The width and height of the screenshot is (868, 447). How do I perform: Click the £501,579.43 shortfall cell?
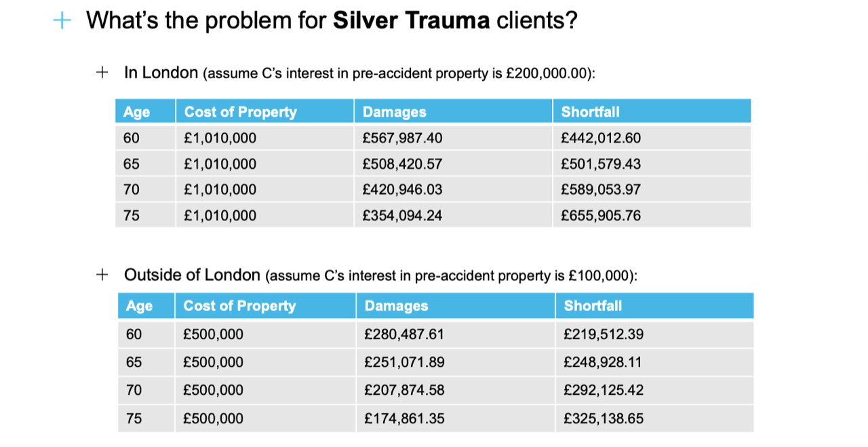tap(601, 164)
